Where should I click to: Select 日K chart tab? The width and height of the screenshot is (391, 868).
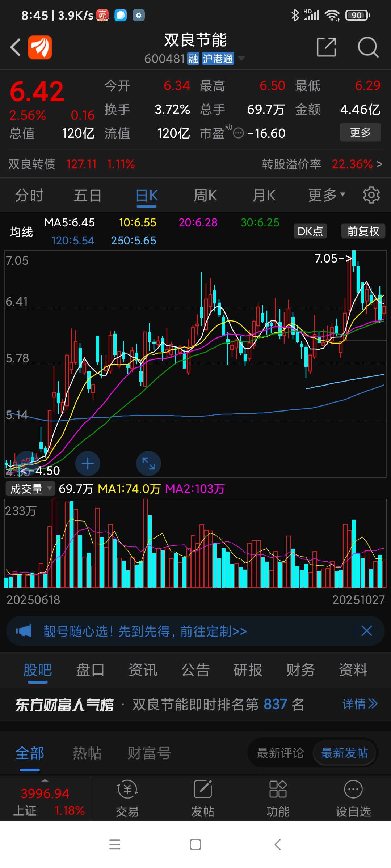[x=147, y=196]
